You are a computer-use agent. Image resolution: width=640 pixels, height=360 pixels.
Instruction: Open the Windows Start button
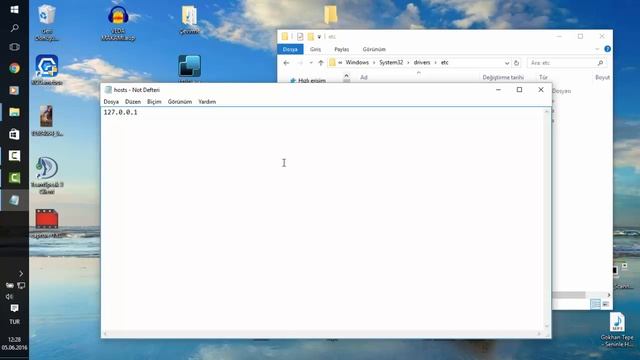click(x=14, y=9)
